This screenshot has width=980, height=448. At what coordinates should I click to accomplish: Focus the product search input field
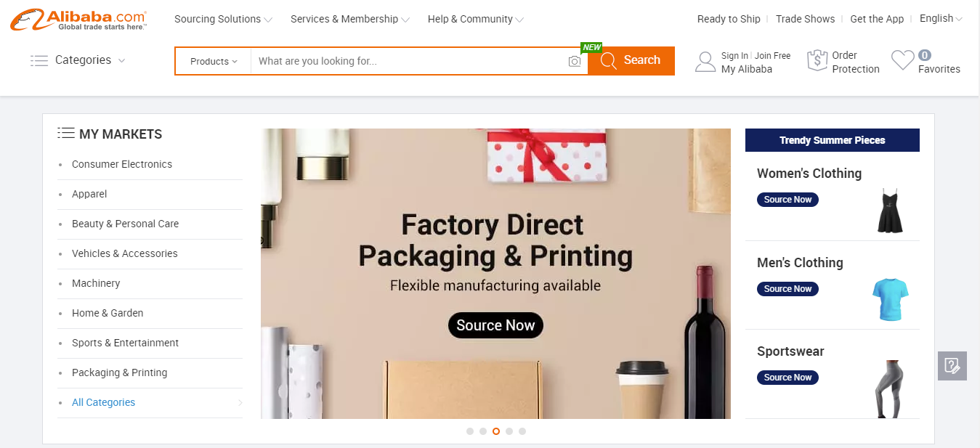pyautogui.click(x=410, y=61)
